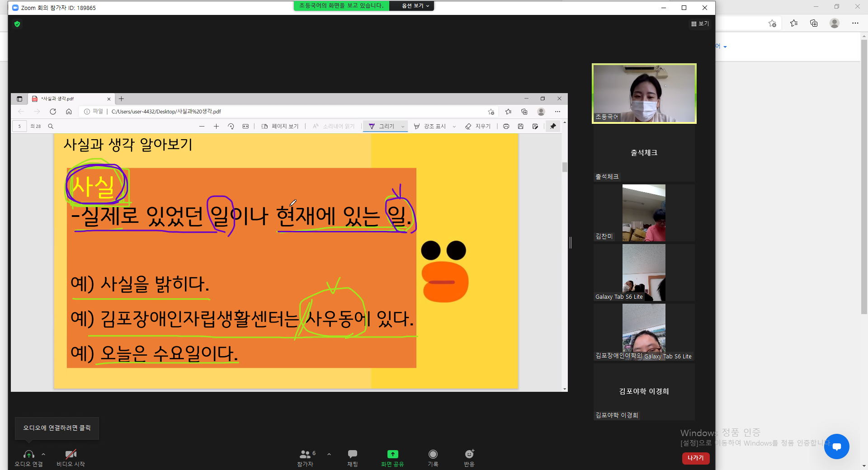
Task: Expand participants options arrow
Action: 329,454
